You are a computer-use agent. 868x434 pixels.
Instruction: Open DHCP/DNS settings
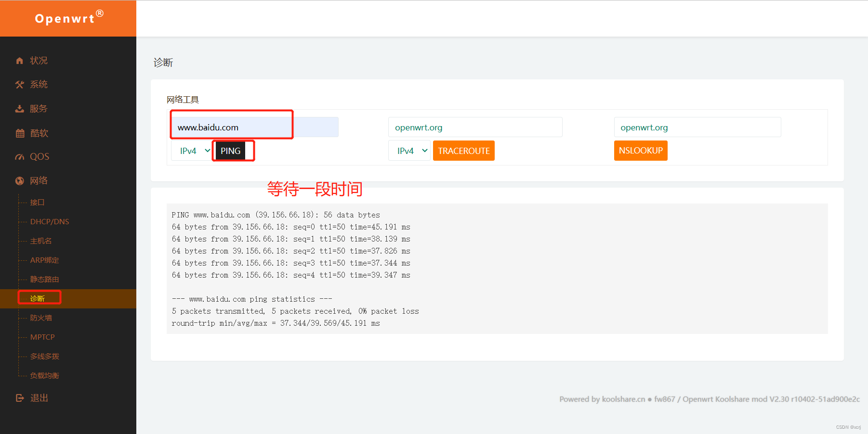[x=50, y=222]
